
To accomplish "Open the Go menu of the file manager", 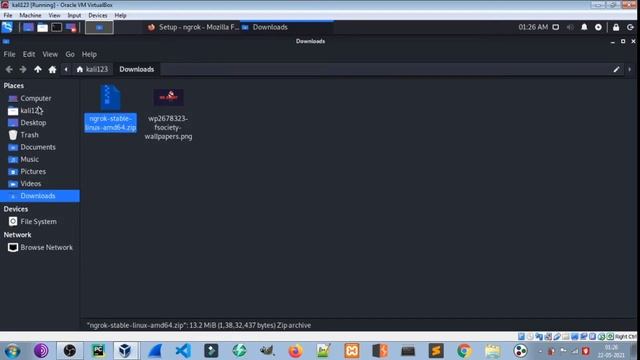I will [70, 54].
